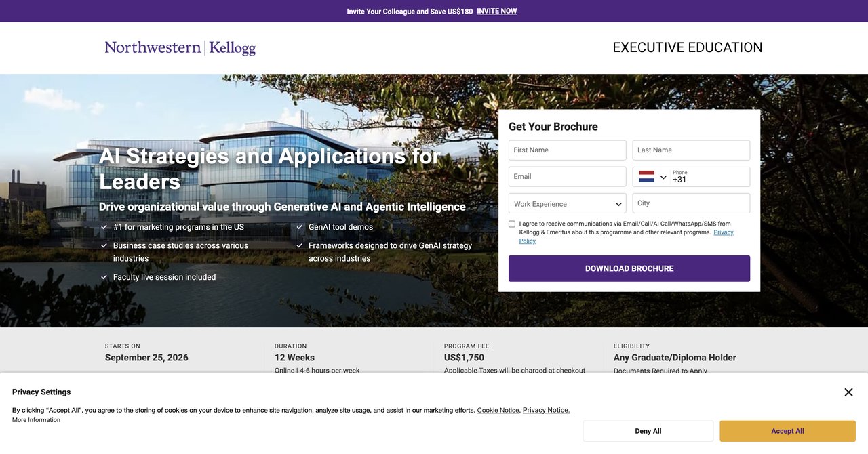The image size is (868, 454).
Task: Check the communications consent checkbox
Action: [x=512, y=224]
